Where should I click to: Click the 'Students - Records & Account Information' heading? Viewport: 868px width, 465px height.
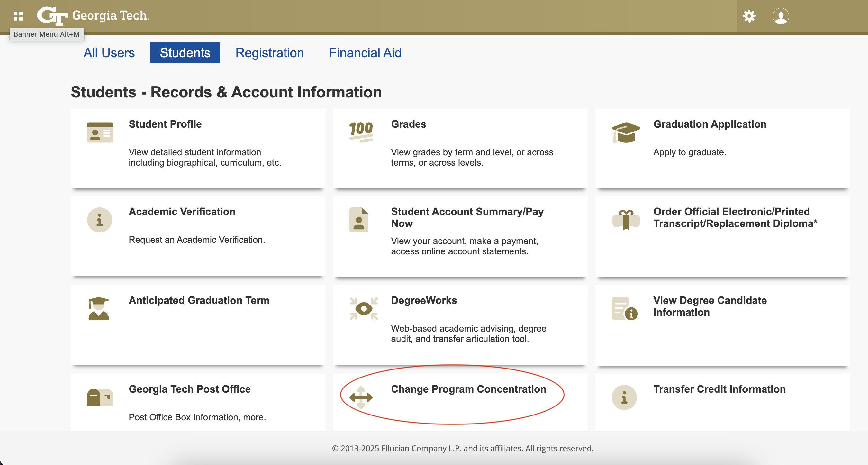pyautogui.click(x=226, y=92)
